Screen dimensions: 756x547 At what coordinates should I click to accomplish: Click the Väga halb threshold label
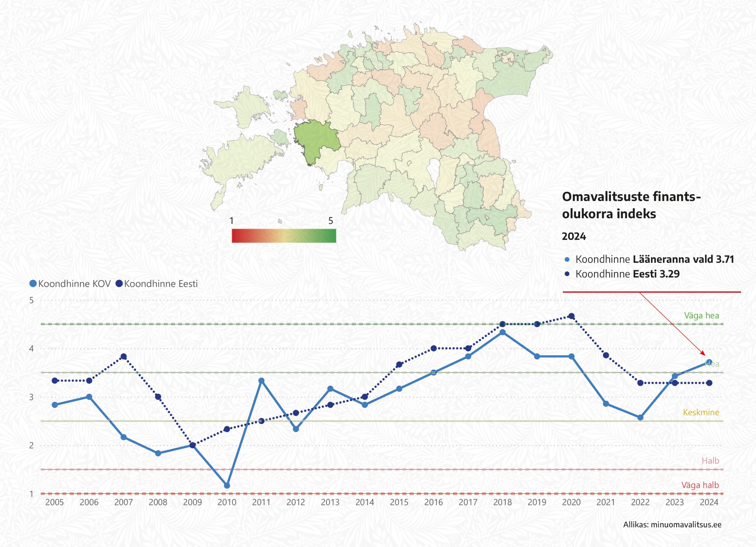coord(700,485)
